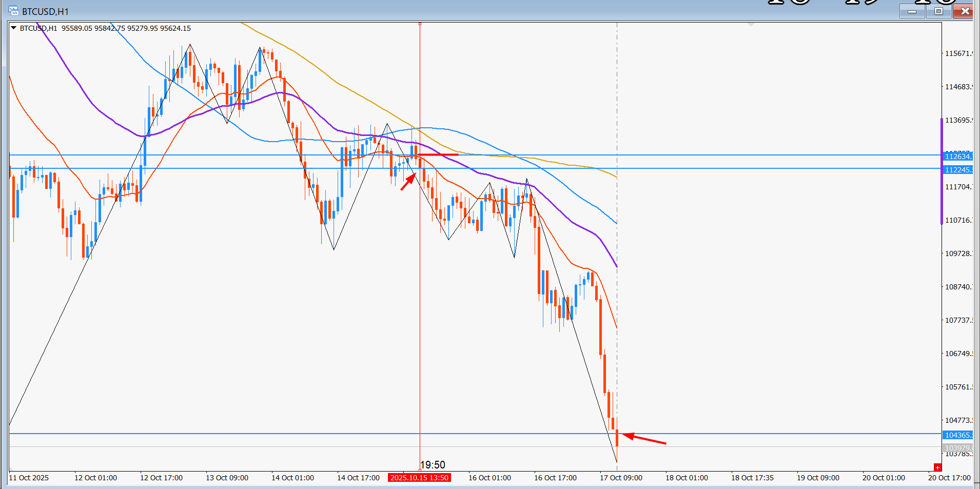
Task: Select the 112634 blue price label
Action: [x=957, y=157]
